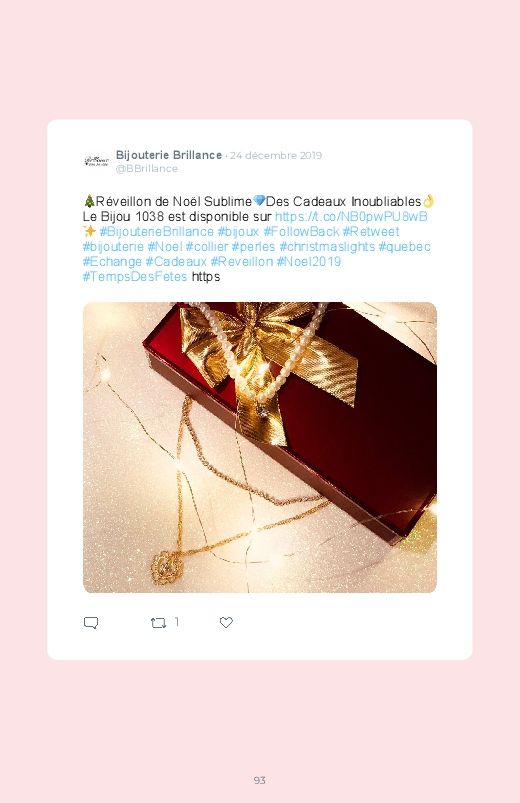
Task: Open the #collier hashtag
Action: tap(207, 247)
